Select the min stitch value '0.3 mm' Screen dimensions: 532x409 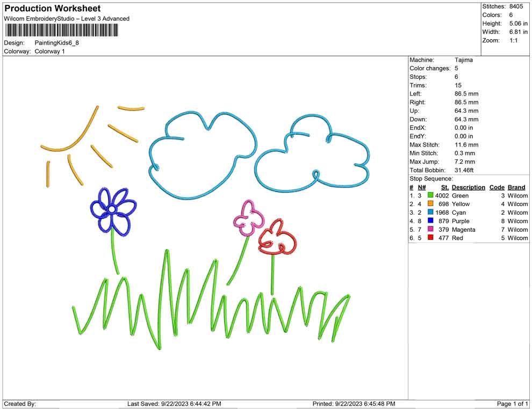point(465,153)
